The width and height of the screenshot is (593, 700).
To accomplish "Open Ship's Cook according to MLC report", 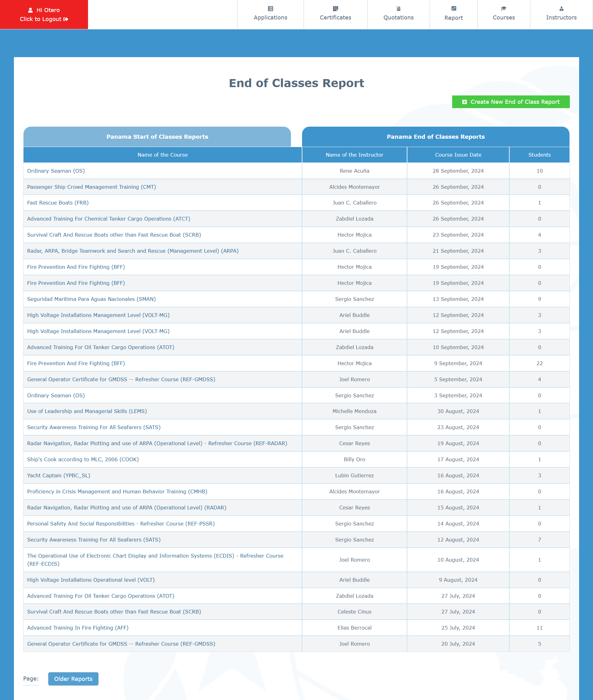I will coord(83,459).
